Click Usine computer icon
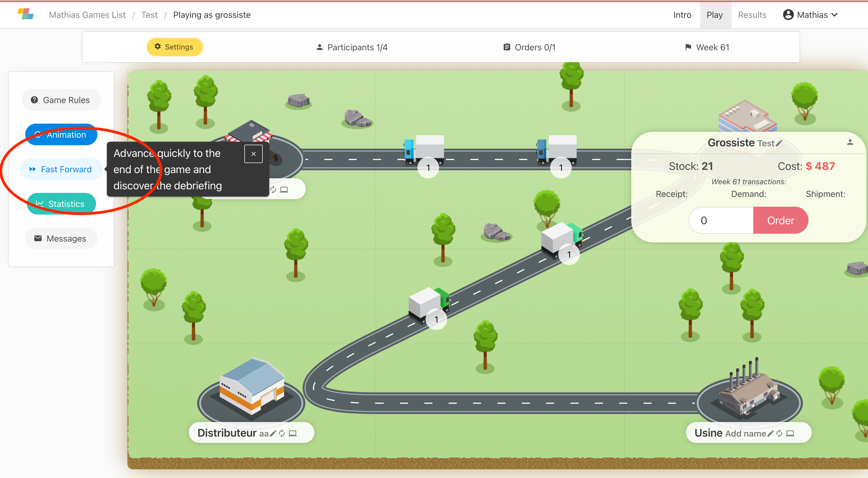The width and height of the screenshot is (868, 478). [x=790, y=433]
